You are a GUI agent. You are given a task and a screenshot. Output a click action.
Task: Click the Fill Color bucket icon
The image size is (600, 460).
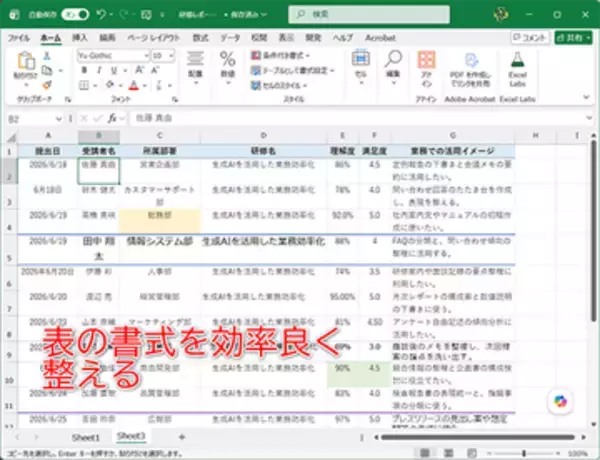[x=110, y=85]
